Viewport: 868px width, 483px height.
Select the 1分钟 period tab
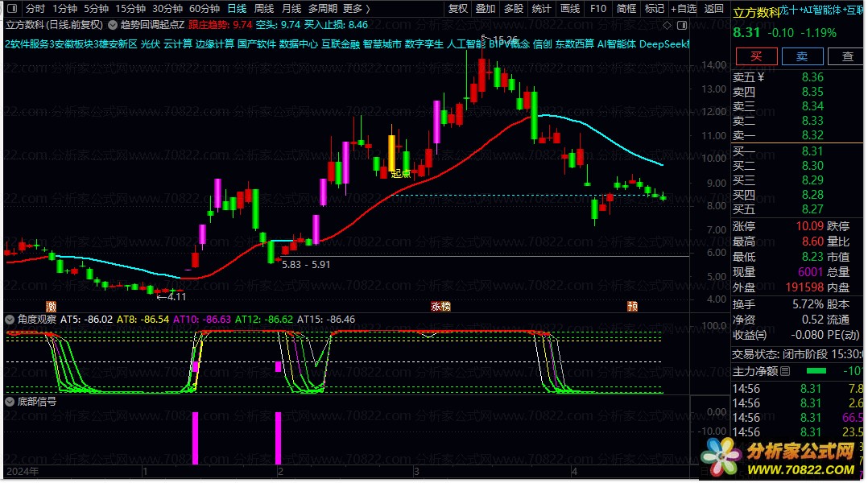click(x=64, y=8)
